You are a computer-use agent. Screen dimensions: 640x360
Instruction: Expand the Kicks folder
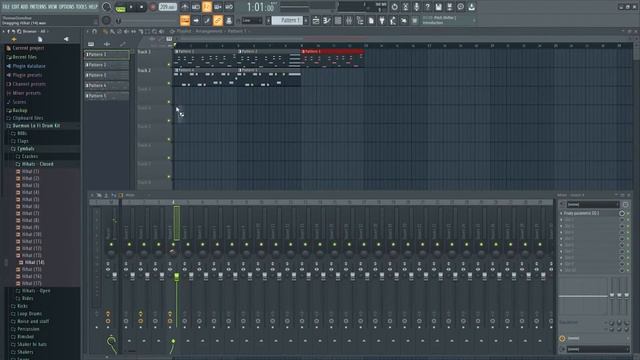(x=22, y=306)
